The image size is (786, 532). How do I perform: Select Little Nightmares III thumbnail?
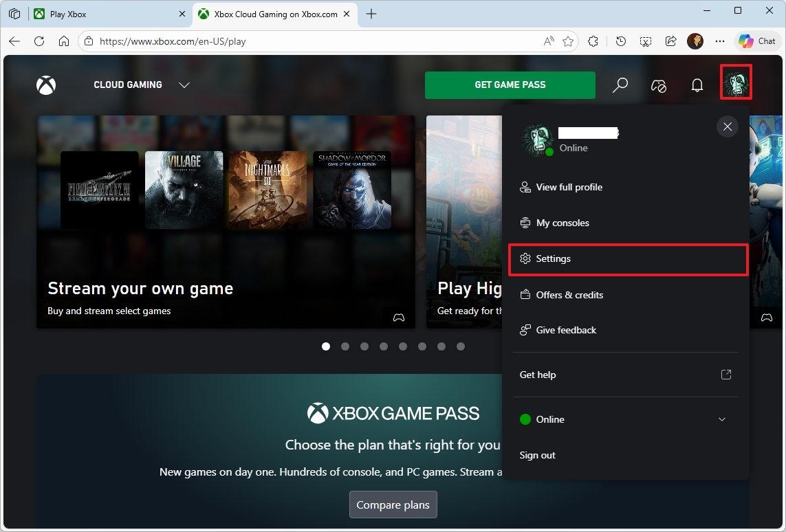pyautogui.click(x=268, y=190)
